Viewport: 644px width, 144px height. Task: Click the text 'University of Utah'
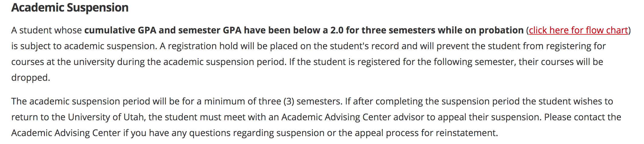click(x=106, y=117)
